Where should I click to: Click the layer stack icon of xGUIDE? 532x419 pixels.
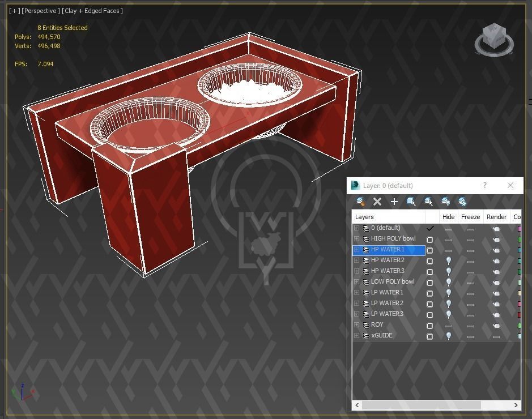pyautogui.click(x=366, y=336)
